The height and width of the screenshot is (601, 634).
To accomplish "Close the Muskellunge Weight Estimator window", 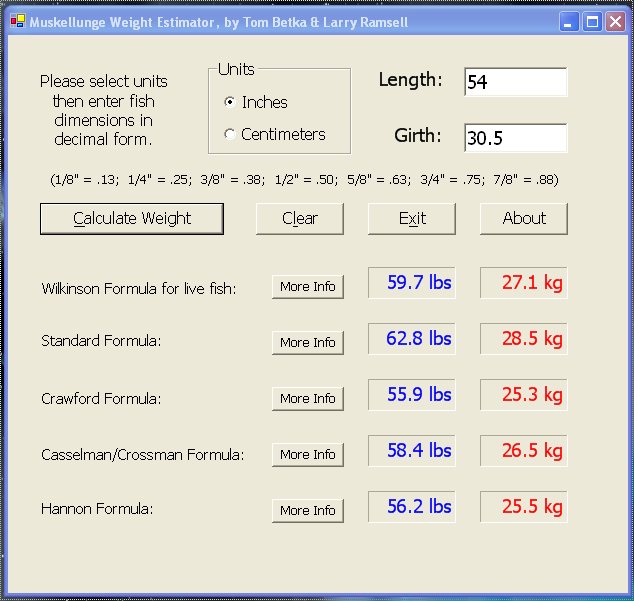I will click(x=615, y=22).
